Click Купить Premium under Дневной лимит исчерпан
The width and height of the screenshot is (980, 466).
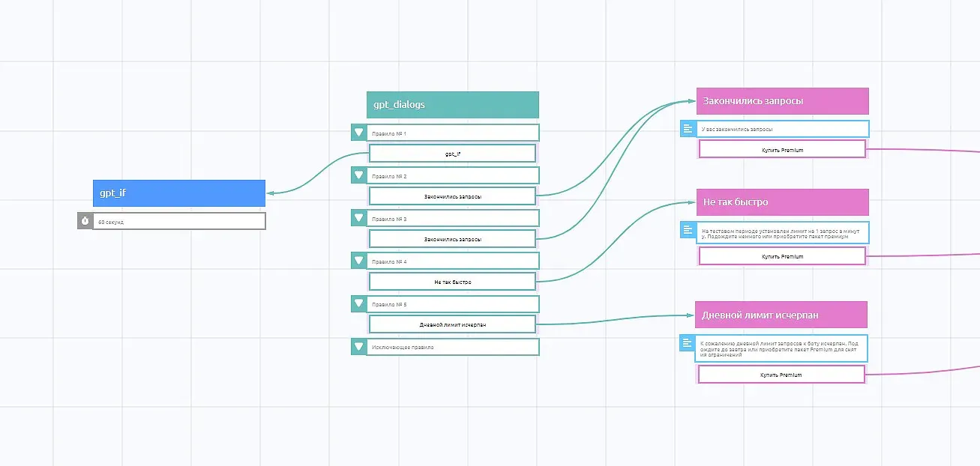[781, 374]
